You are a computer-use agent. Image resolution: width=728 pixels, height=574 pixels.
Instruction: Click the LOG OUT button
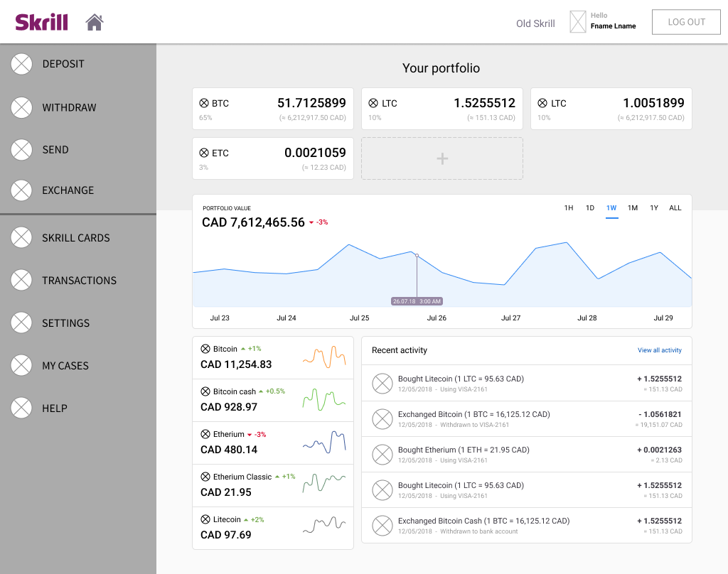coord(686,22)
